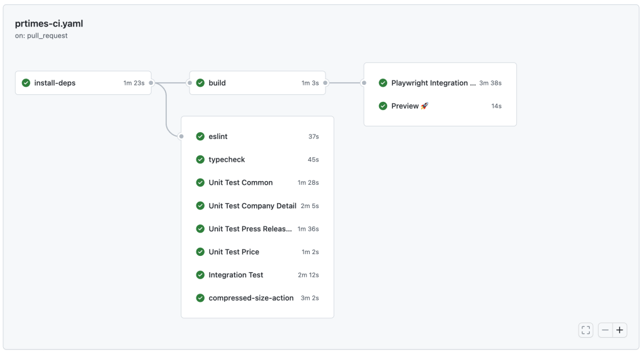Click success icon next to Preview
The height and width of the screenshot is (354, 644).
point(383,106)
